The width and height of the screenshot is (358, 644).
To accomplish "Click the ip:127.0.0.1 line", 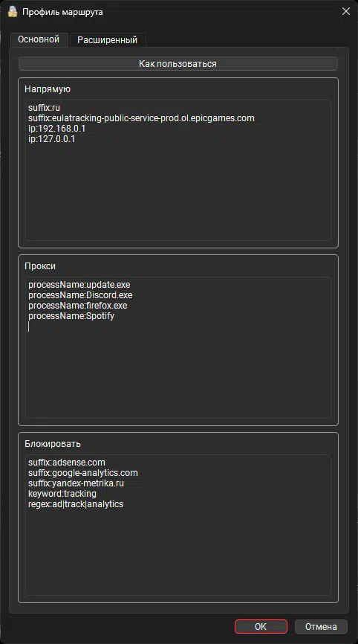I will tap(52, 139).
